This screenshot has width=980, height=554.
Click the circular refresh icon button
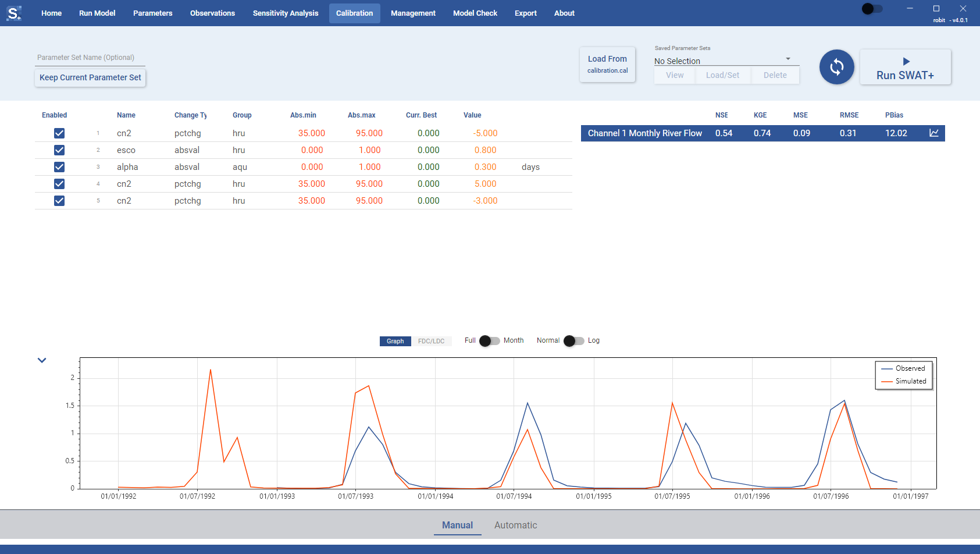click(x=836, y=67)
